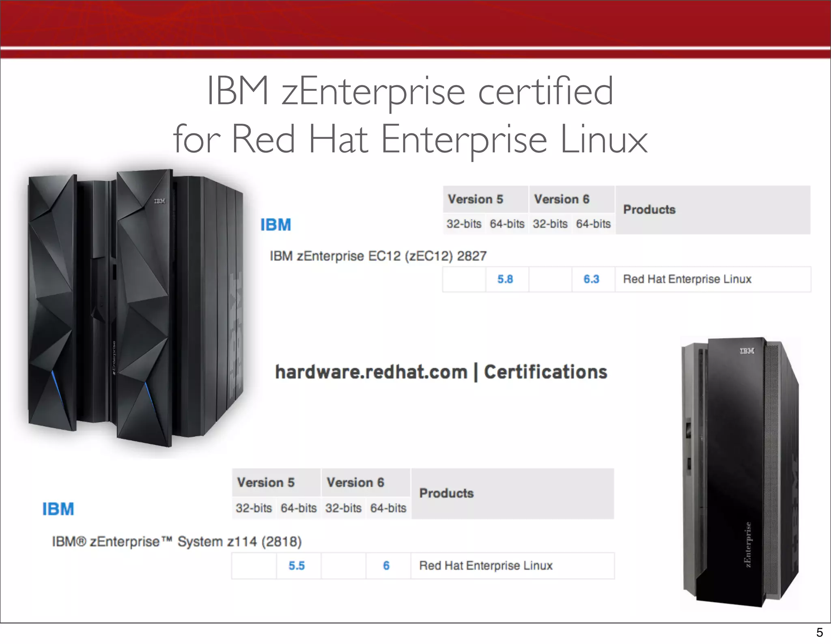Viewport: 831px width, 644px height.
Task: Click the slide page number 5
Action: click(820, 633)
